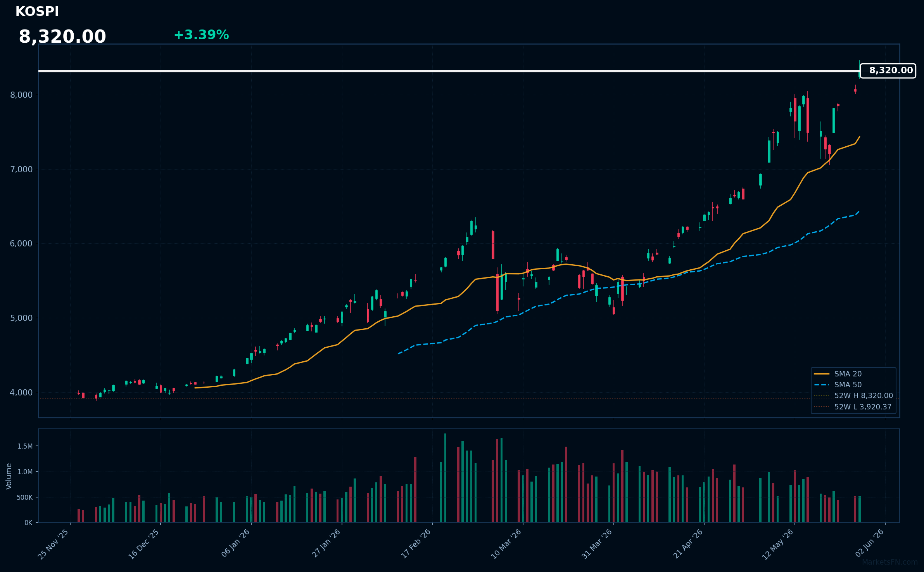Click the dashed blue SMA 50 swatch in legend
924x572 pixels.
tap(822, 385)
